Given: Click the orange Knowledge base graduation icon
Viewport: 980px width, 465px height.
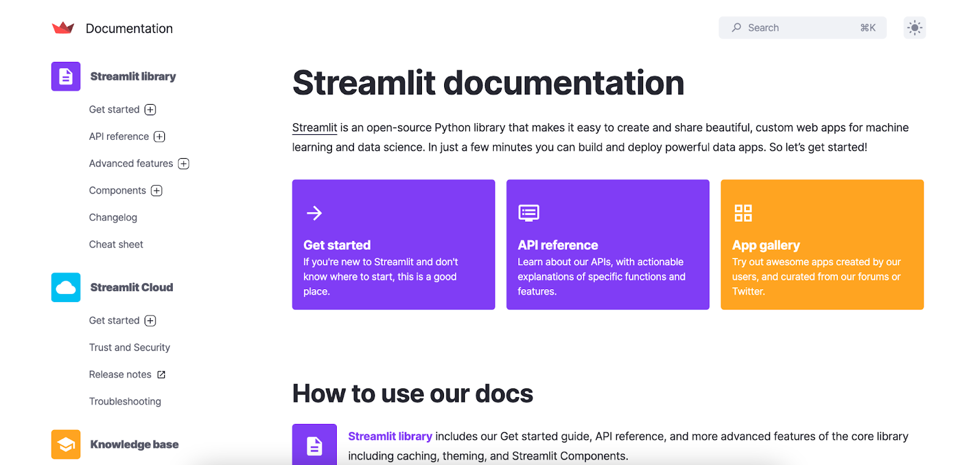Looking at the screenshot, I should pyautogui.click(x=66, y=444).
